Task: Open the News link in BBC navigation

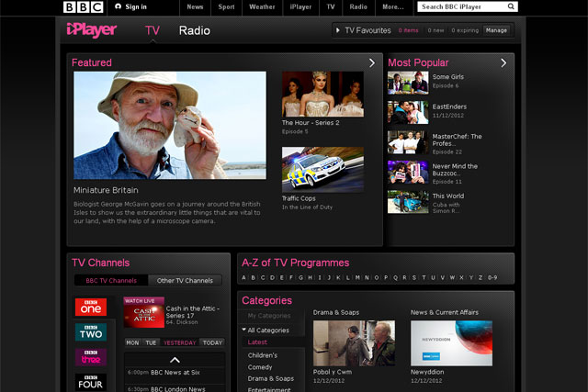Action: coord(195,6)
